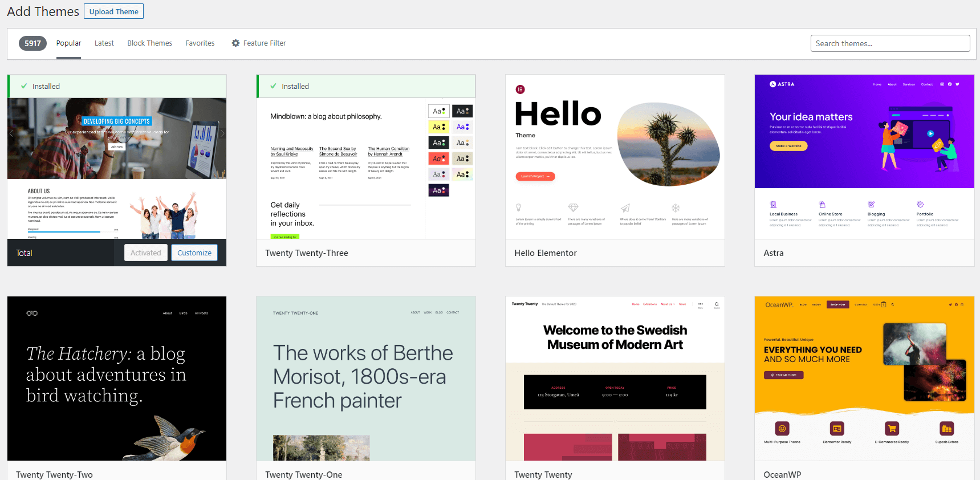Click the green checkmark on Total theme
Image resolution: width=980 pixels, height=480 pixels.
point(24,87)
